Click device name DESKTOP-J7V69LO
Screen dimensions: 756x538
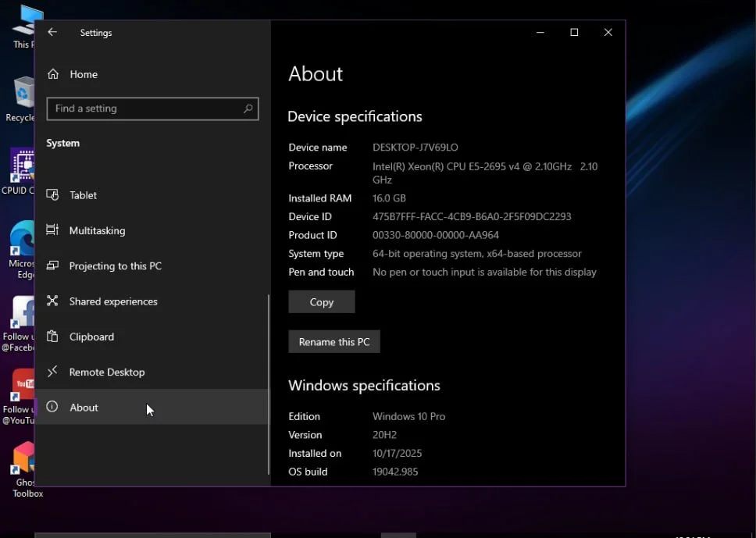[x=415, y=148]
